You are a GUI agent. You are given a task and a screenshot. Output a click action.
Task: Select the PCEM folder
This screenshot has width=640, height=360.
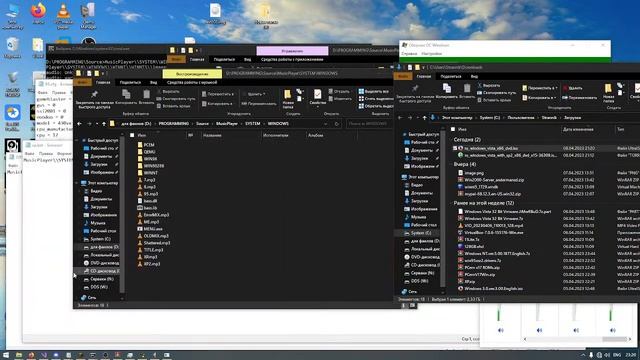146,144
